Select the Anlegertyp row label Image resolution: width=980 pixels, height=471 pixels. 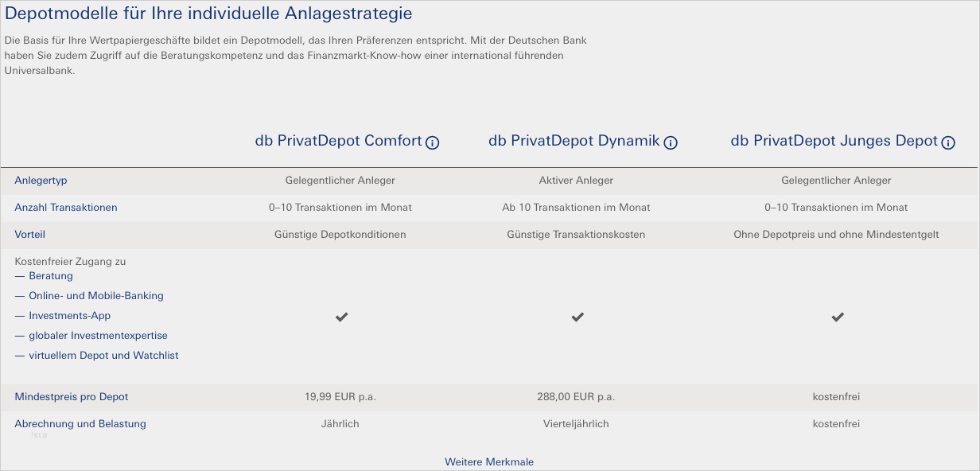click(x=41, y=181)
